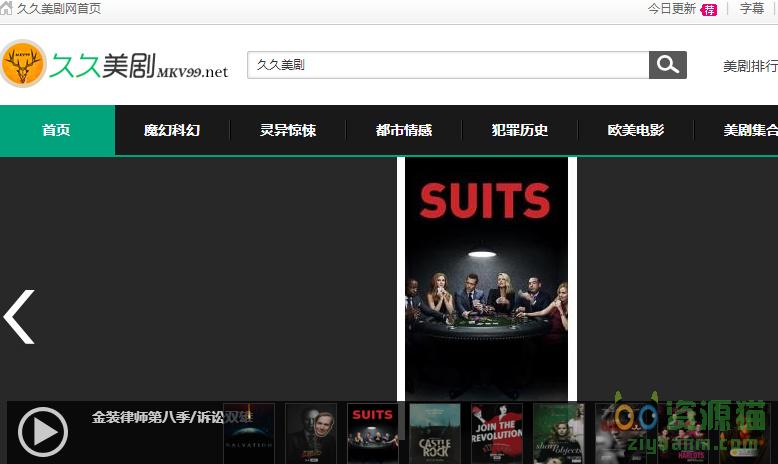
Task: Click the large SUITS poster
Action: pyautogui.click(x=486, y=278)
